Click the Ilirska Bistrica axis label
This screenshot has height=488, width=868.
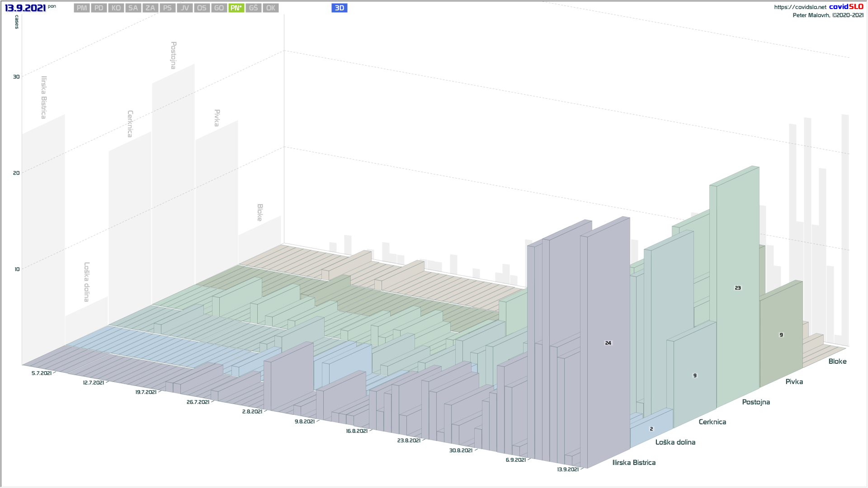pos(633,463)
